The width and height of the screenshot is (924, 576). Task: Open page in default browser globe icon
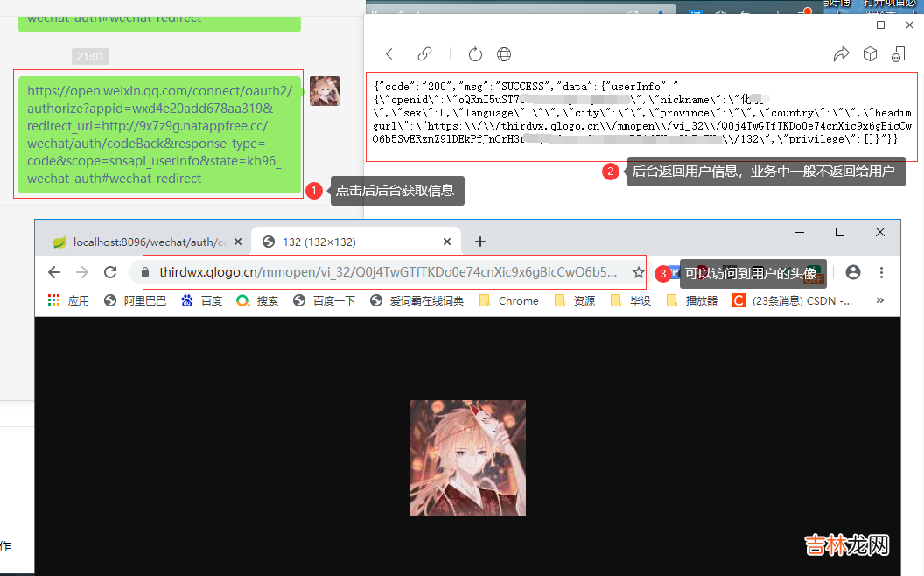[504, 54]
